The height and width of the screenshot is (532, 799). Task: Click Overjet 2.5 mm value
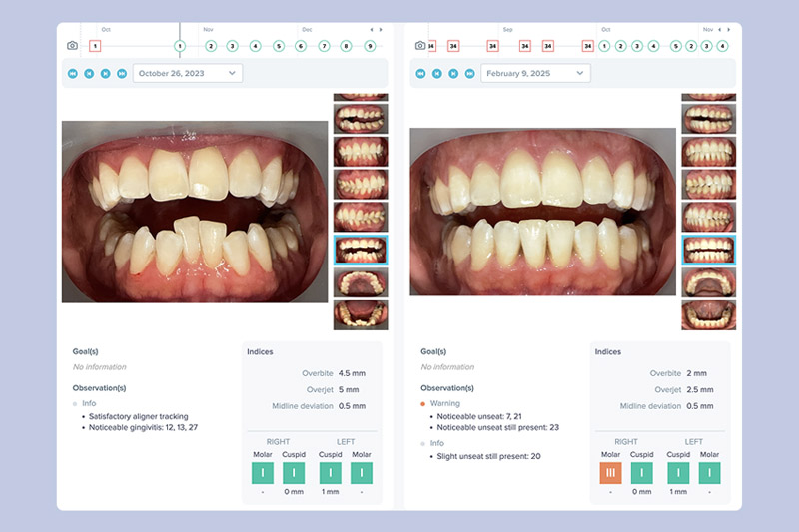(700, 389)
